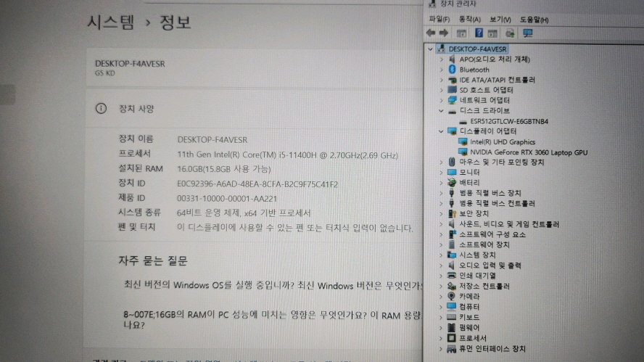Viewport: 644px width, 362px height.
Task: Expand 사운드, 비디오 및 게임 컨트롤러 arrow
Action: click(441, 224)
